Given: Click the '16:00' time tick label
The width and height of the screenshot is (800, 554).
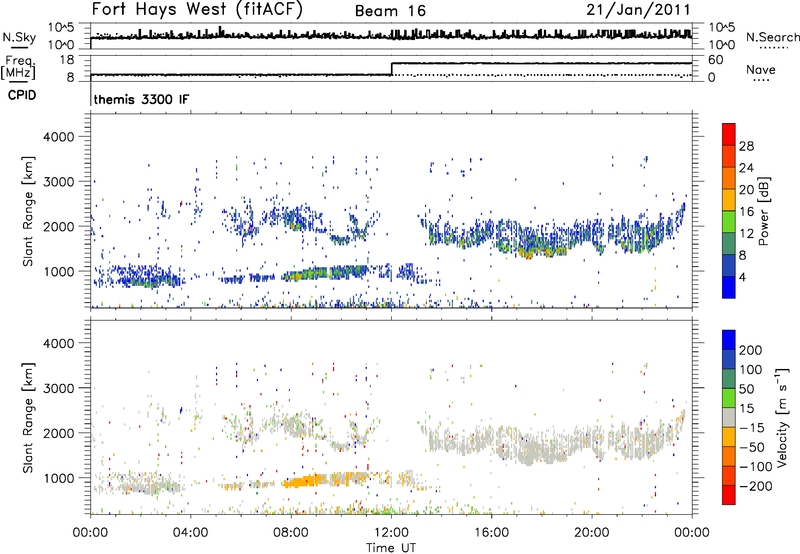Looking at the screenshot, I should coord(491,533).
